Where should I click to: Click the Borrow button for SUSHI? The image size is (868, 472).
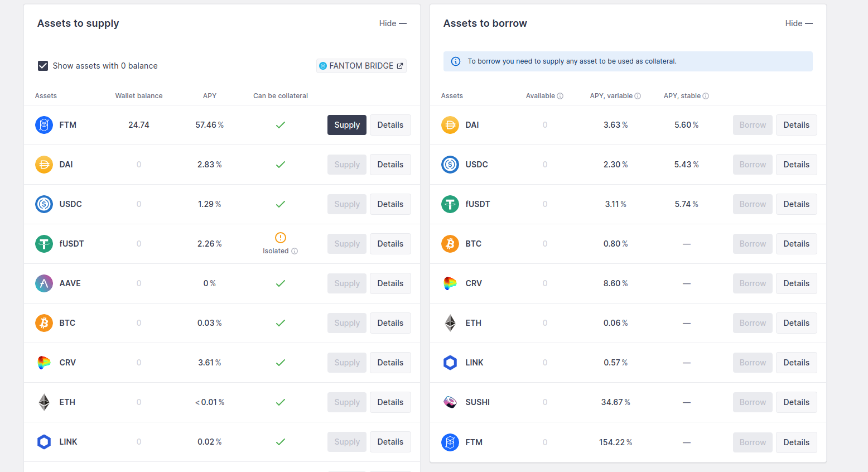[x=753, y=402]
